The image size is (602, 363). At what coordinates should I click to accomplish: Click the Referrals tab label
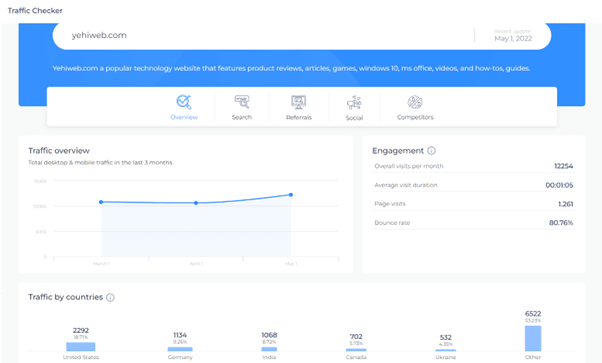coord(299,117)
